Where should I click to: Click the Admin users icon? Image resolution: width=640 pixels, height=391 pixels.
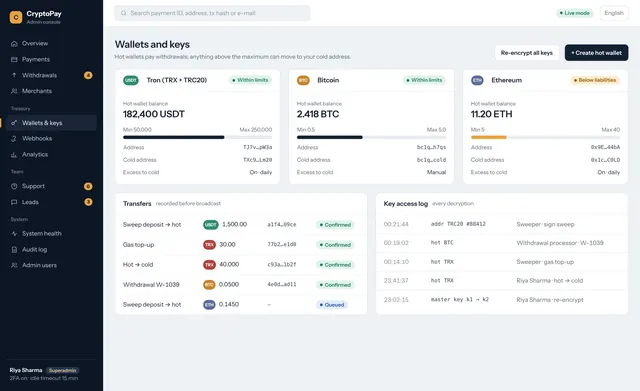(x=14, y=265)
